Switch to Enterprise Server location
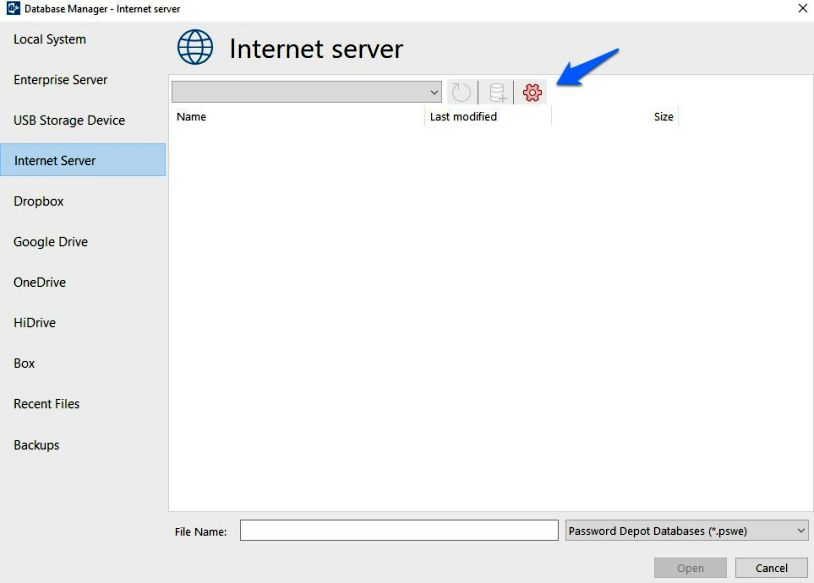Viewport: 814px width, 583px height. (60, 80)
